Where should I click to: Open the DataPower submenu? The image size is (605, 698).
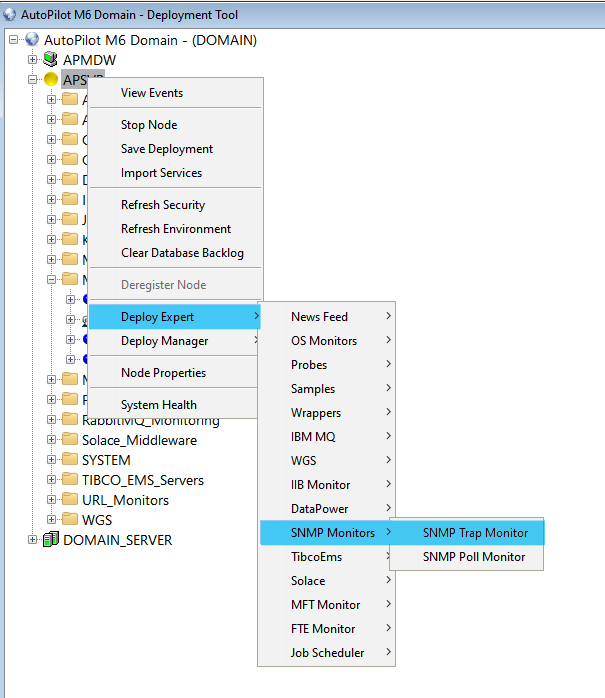[327, 509]
